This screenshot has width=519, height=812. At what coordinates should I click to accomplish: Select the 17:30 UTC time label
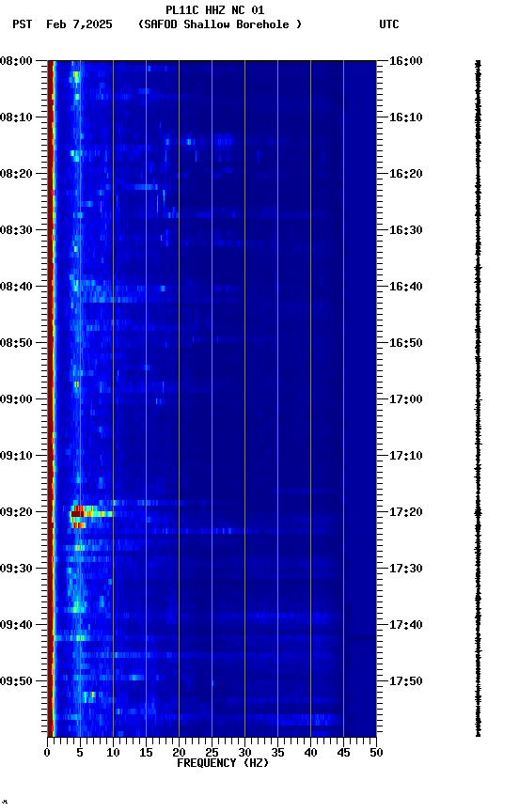tap(406, 569)
